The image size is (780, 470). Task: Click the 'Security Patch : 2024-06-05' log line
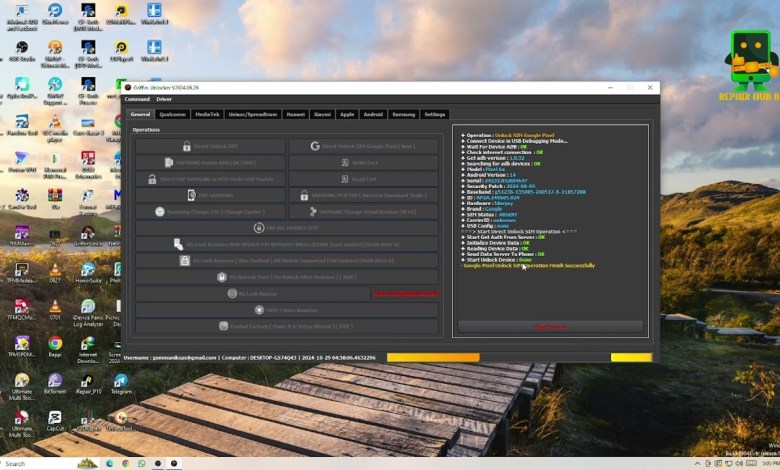coord(498,186)
